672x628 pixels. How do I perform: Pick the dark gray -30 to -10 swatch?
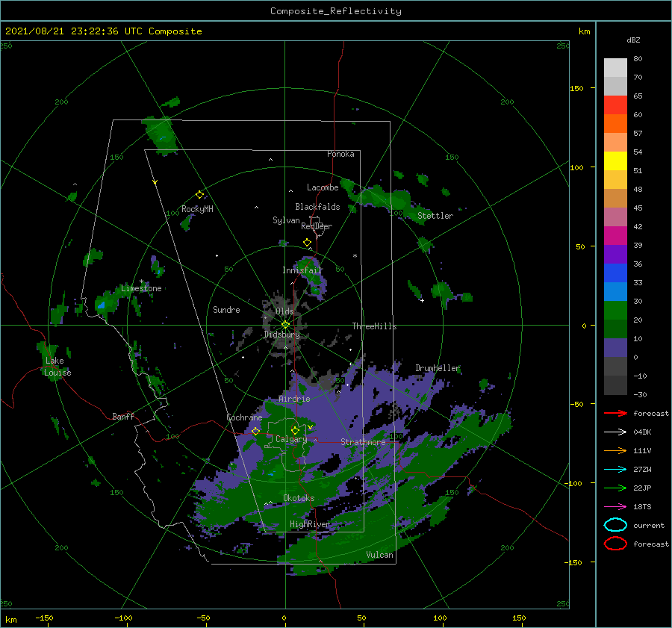[615, 385]
